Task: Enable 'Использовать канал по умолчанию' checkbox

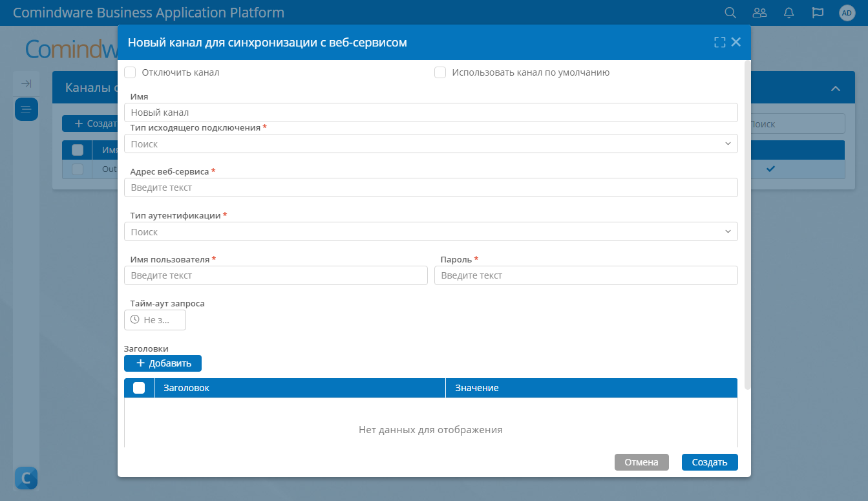Action: click(440, 72)
